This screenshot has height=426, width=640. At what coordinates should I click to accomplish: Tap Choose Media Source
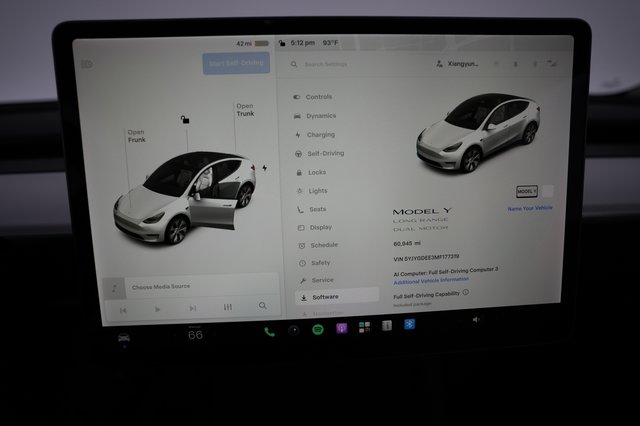(x=161, y=286)
